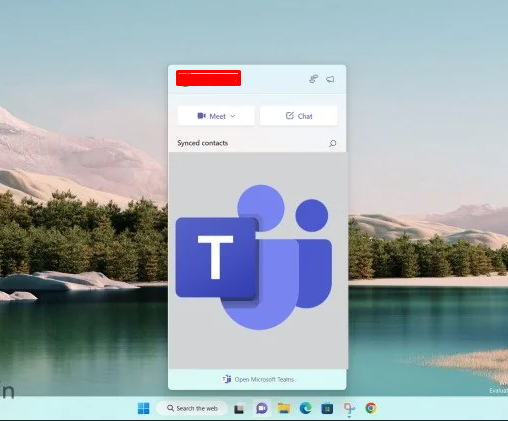Launch Google Chrome from taskbar
The height and width of the screenshot is (421, 508).
click(371, 408)
